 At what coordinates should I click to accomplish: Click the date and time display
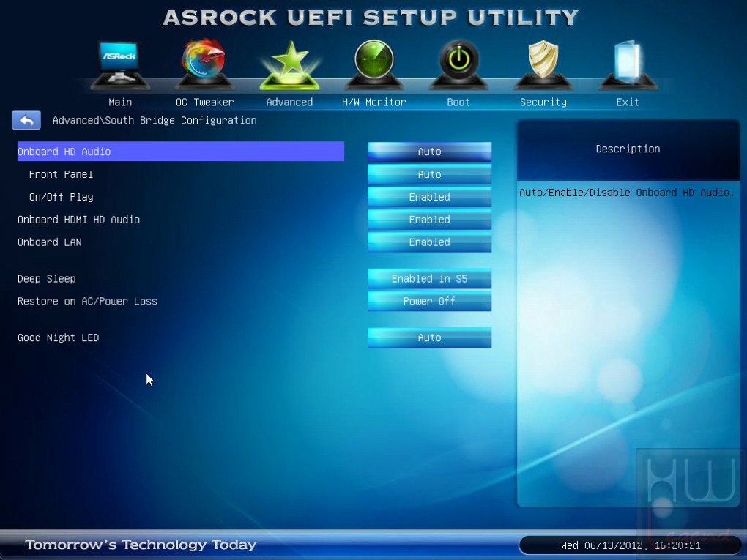(631, 545)
